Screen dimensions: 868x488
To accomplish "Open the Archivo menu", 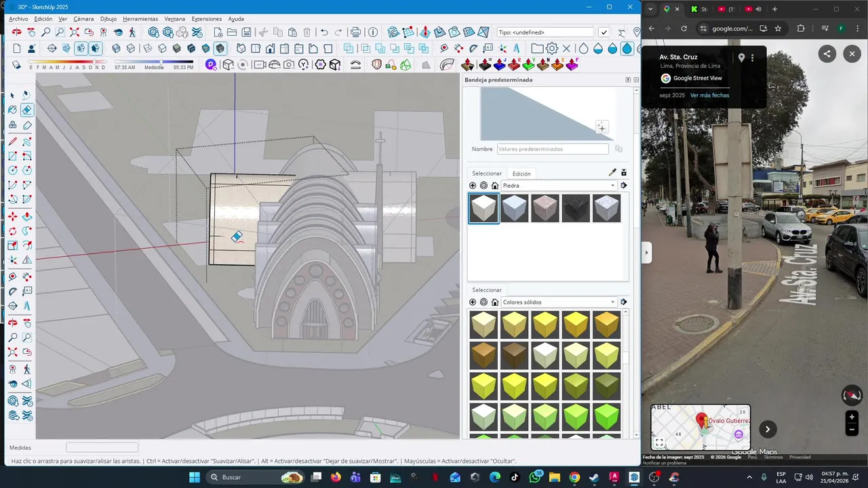I will [18, 19].
